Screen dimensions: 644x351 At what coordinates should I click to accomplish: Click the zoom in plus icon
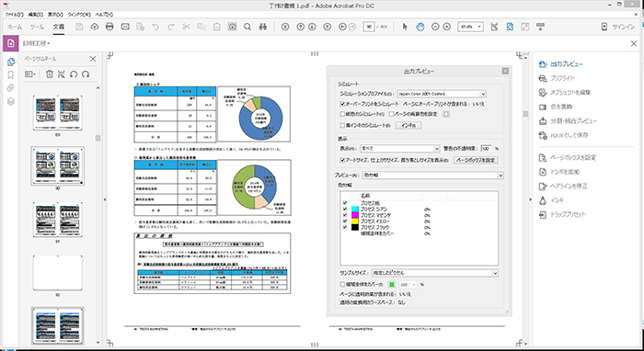click(447, 27)
